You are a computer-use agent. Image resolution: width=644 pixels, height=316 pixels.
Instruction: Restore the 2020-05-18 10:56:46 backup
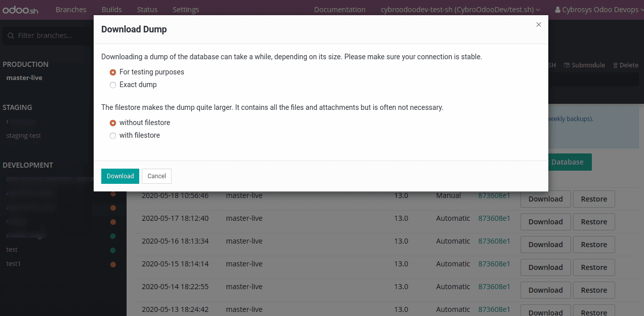[594, 199]
